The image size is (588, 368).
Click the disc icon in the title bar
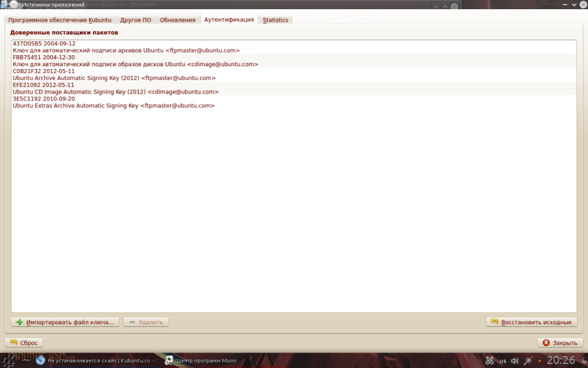(x=14, y=5)
